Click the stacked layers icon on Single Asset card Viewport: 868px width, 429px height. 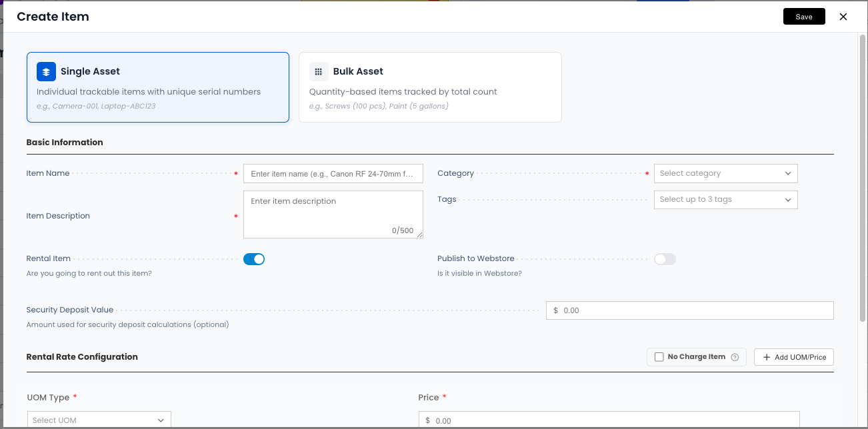click(45, 71)
